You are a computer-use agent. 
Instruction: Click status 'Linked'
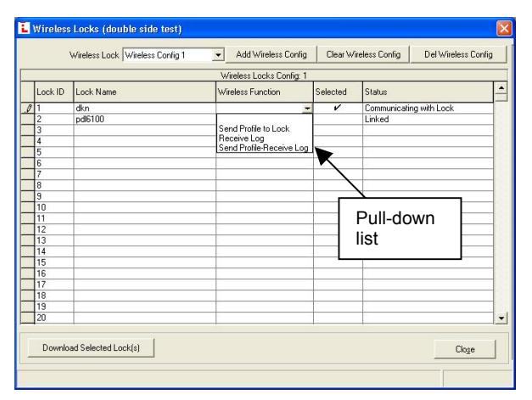point(428,119)
